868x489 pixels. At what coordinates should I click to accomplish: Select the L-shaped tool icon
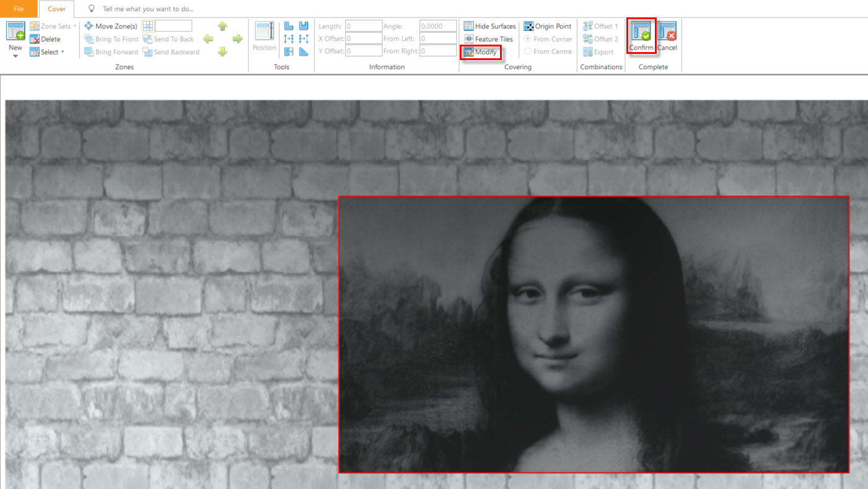pyautogui.click(x=289, y=26)
